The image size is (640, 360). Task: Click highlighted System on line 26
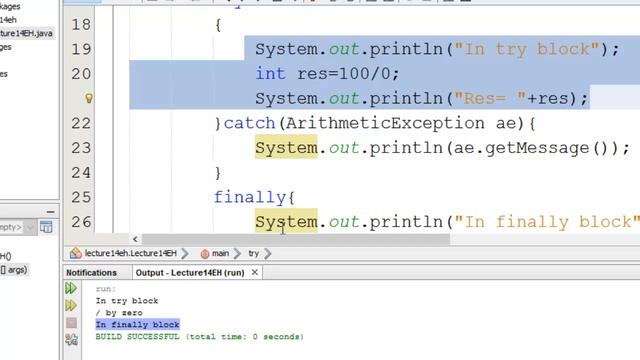pyautogui.click(x=286, y=222)
